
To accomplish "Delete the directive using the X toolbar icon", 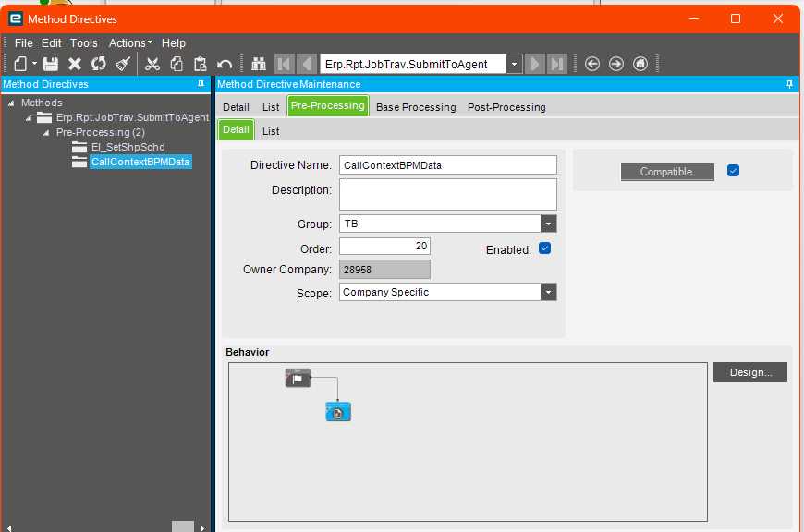I will click(75, 64).
